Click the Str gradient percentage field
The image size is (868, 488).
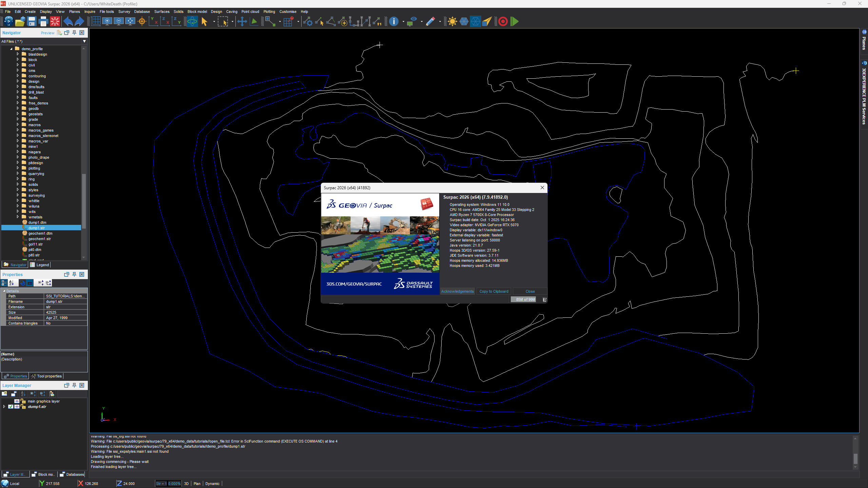(174, 484)
